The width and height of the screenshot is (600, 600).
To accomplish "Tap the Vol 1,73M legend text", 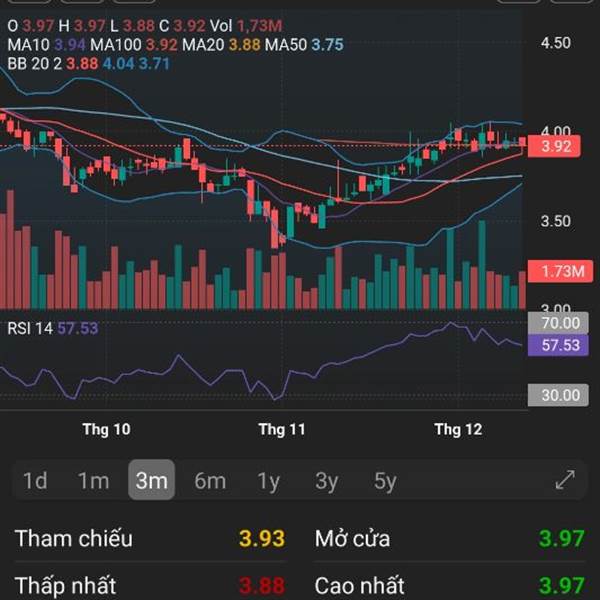I will click(x=246, y=26).
